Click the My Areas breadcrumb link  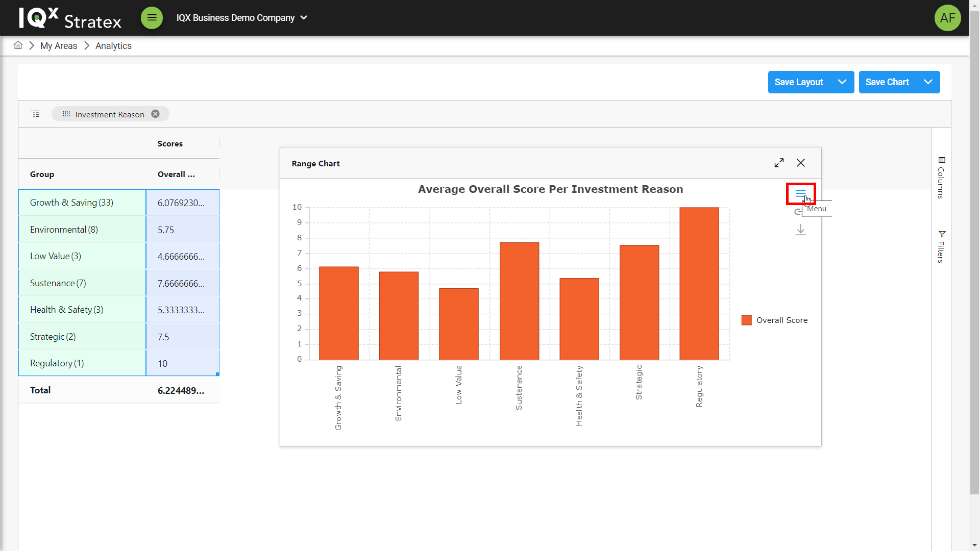click(59, 46)
